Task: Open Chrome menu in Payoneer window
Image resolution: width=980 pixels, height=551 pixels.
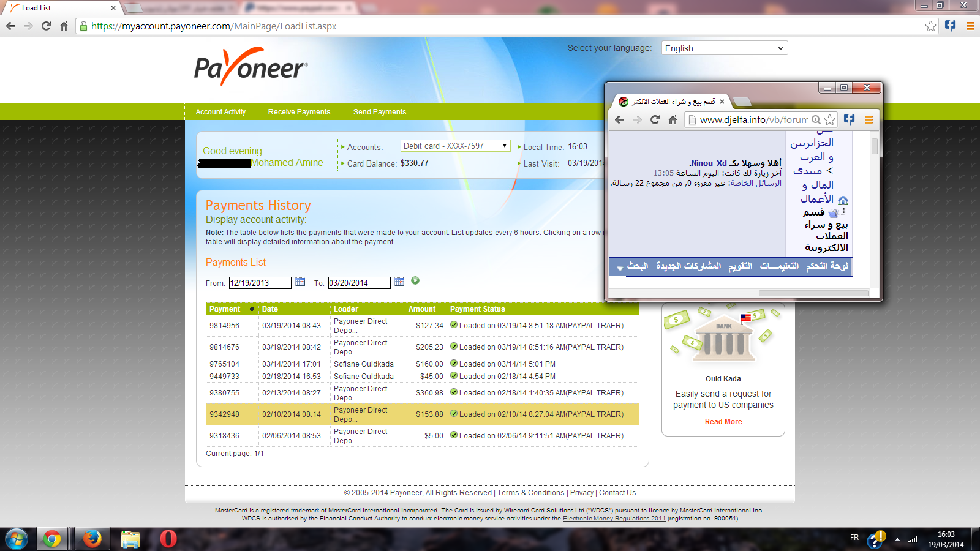Action: [x=970, y=26]
